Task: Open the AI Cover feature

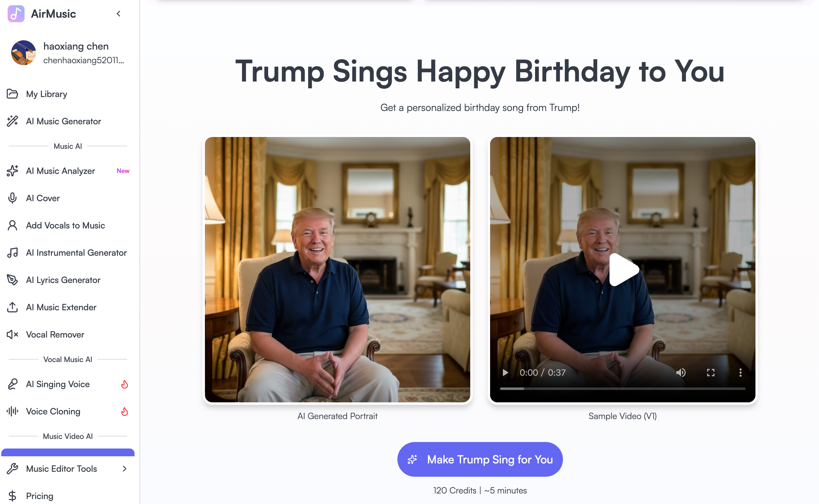Action: [x=42, y=198]
